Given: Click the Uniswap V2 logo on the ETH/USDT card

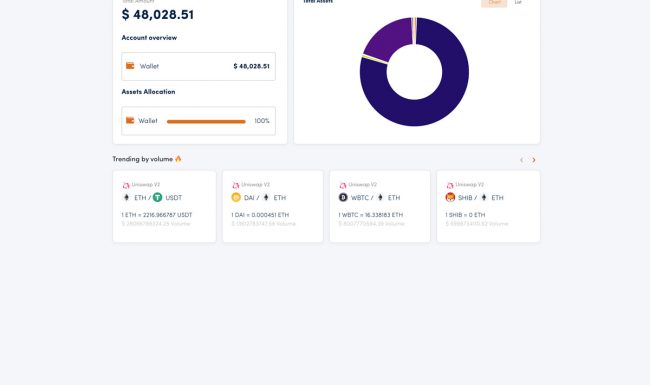Looking at the screenshot, I should pyautogui.click(x=126, y=185).
